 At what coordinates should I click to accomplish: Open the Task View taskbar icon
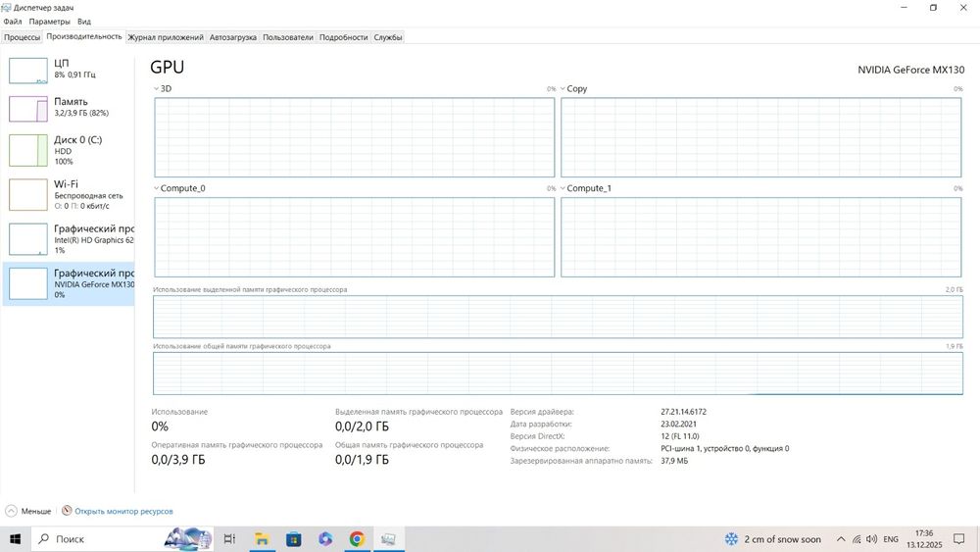pos(229,539)
